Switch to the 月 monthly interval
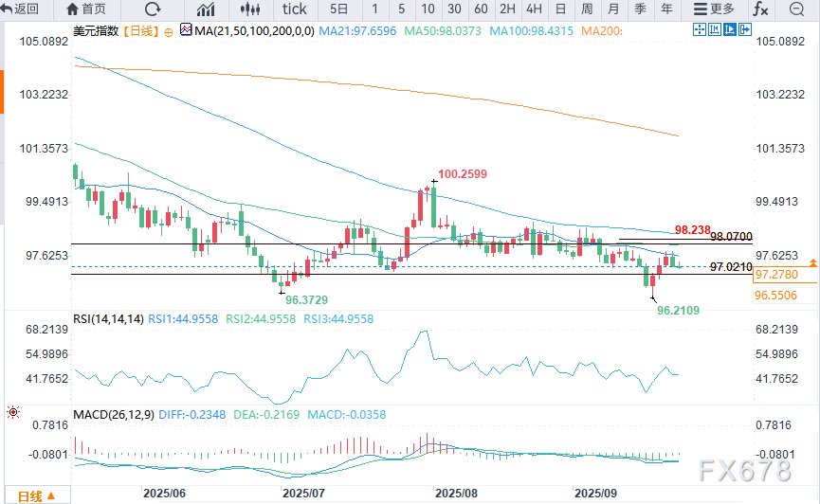The image size is (820, 504). pos(613,9)
